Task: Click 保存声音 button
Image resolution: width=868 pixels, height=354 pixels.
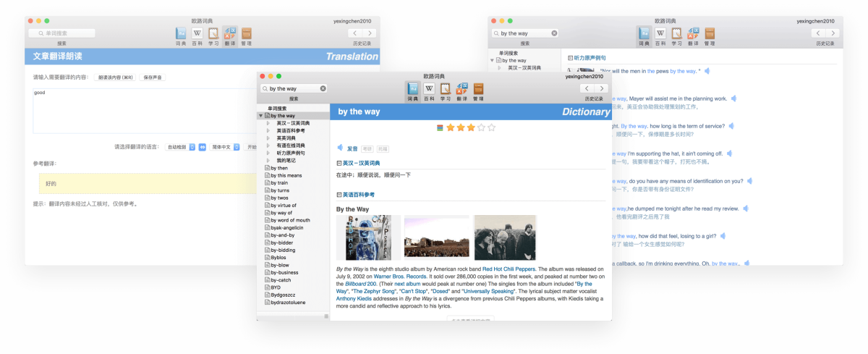Action: click(x=153, y=77)
